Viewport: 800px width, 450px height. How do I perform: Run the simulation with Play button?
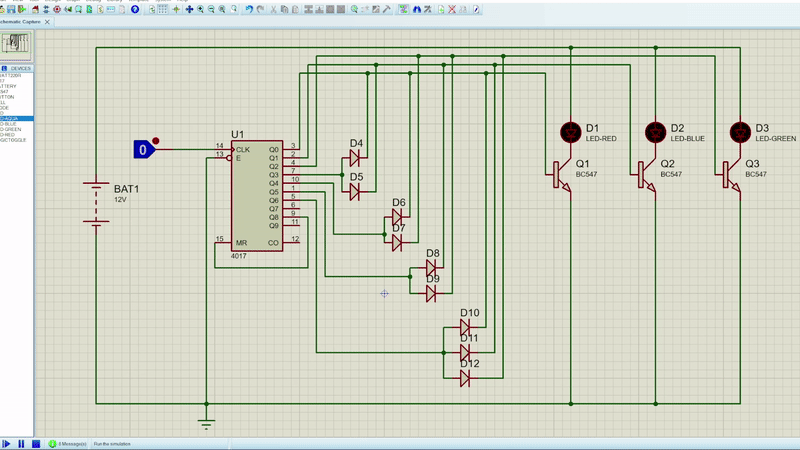click(6, 443)
